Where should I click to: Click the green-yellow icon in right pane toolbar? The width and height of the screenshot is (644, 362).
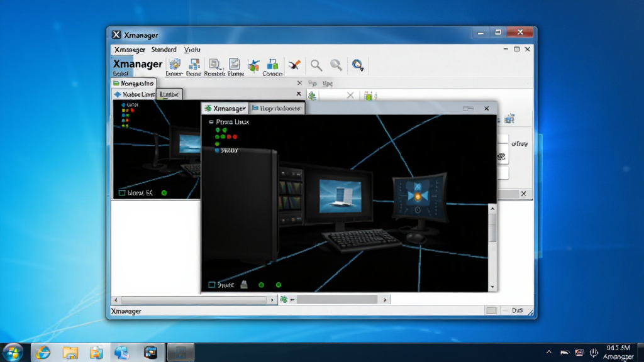point(370,96)
